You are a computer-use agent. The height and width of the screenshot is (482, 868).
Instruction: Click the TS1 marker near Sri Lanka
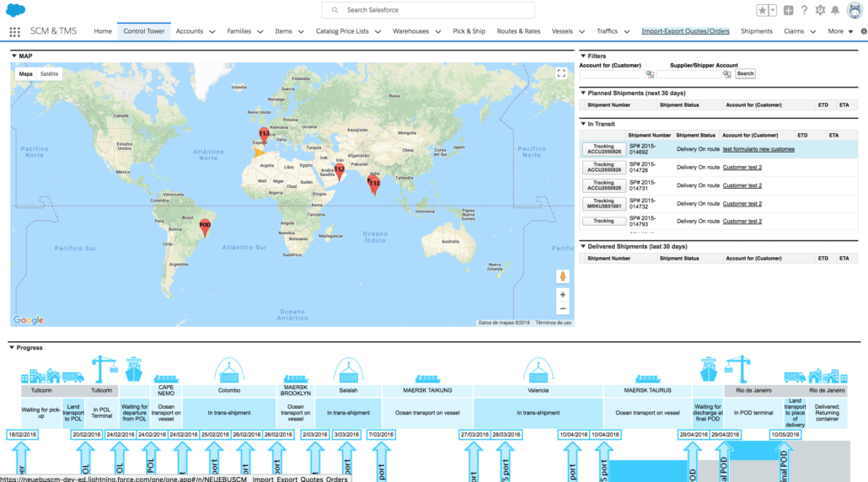374,185
